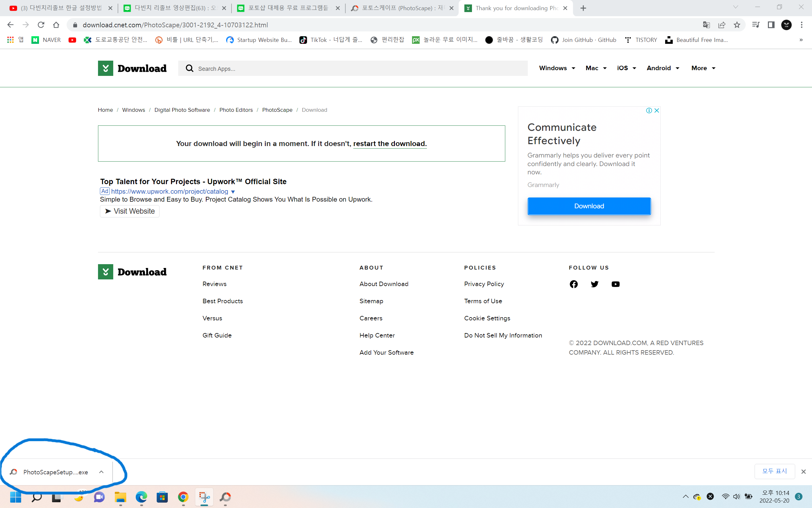Open the YouTube bookmark icon
Screen dimensions: 812x508
[72, 40]
